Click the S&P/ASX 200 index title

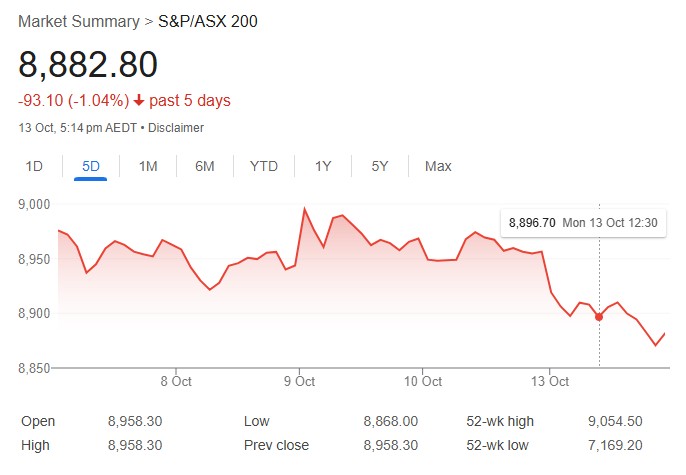(208, 21)
